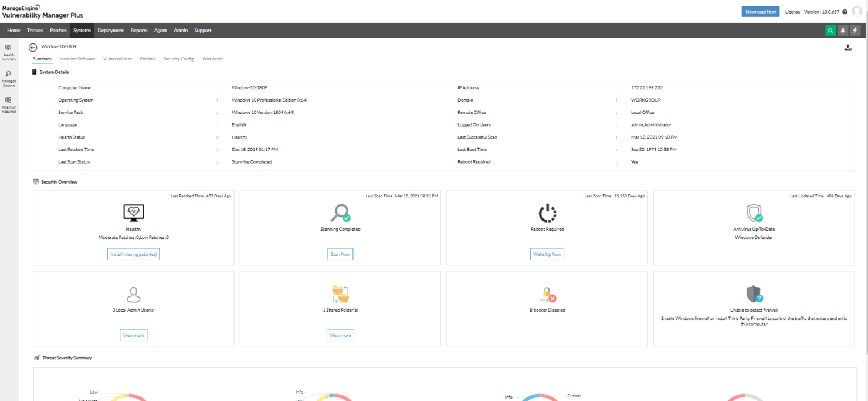
Task: Open notifications via the bell icon
Action: pos(843,30)
